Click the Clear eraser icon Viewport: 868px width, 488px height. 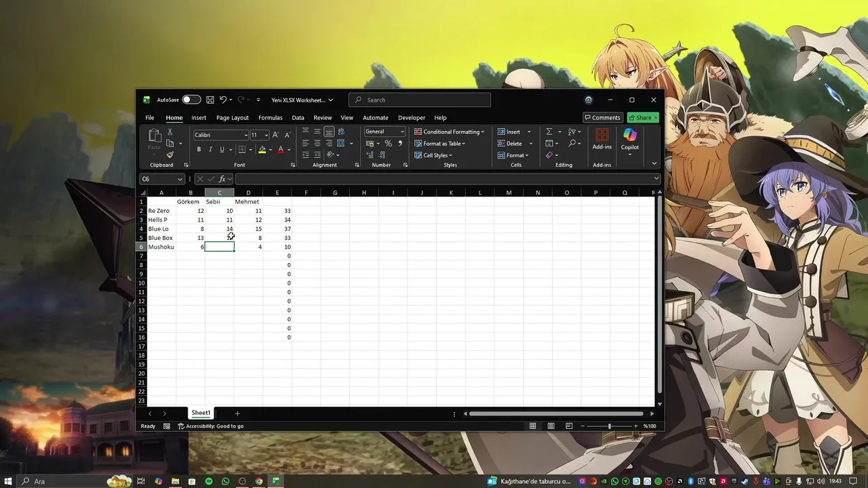click(x=549, y=155)
